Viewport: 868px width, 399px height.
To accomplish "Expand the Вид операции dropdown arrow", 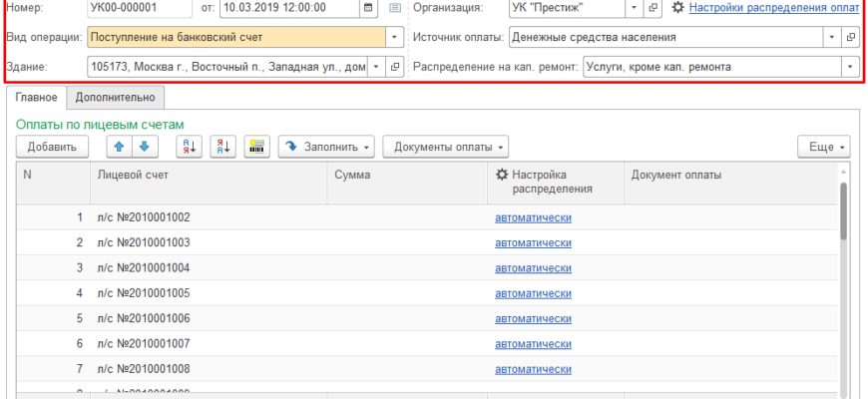I will coord(394,38).
